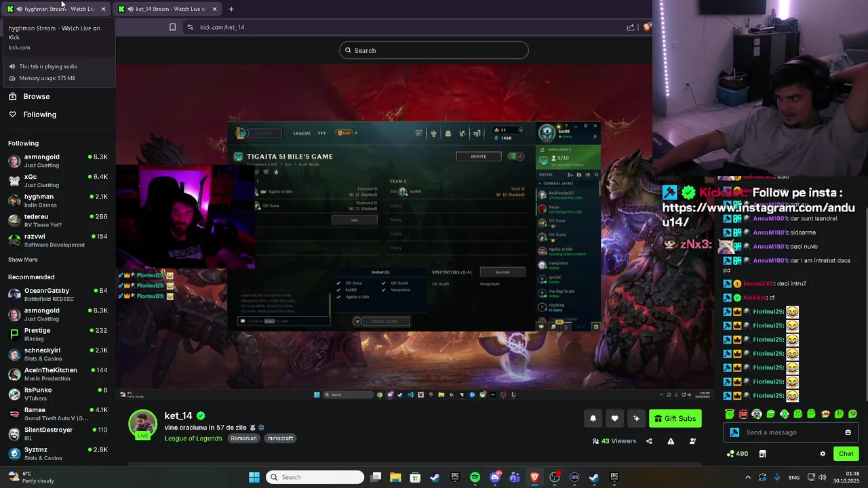Open the League of Legends category link
The image size is (868, 488).
tap(193, 439)
